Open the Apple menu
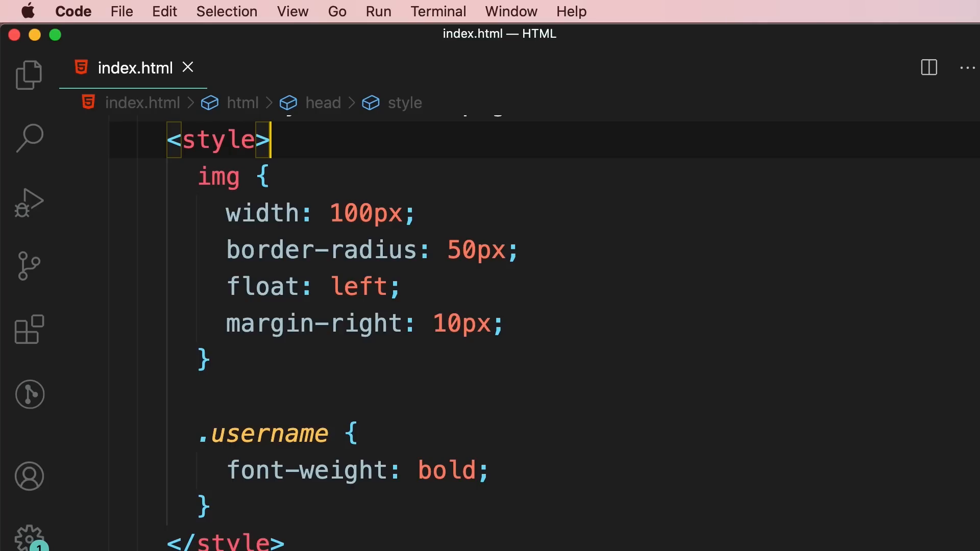Screen dimensions: 980x551 [28, 11]
